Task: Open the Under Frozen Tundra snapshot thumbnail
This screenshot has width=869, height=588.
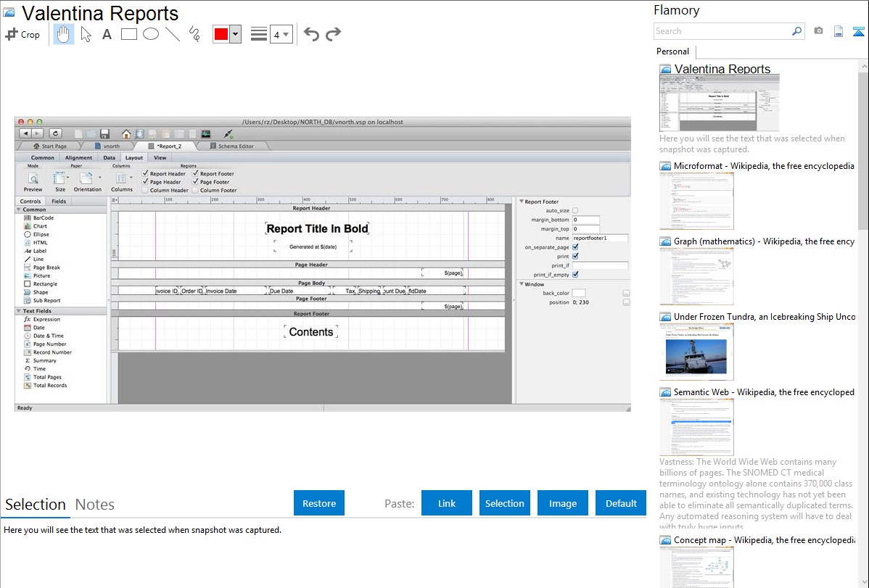Action: pyautogui.click(x=696, y=352)
